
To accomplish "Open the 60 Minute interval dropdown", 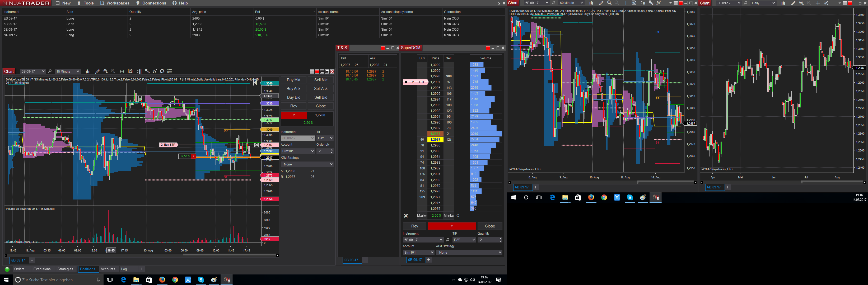I will (571, 3).
